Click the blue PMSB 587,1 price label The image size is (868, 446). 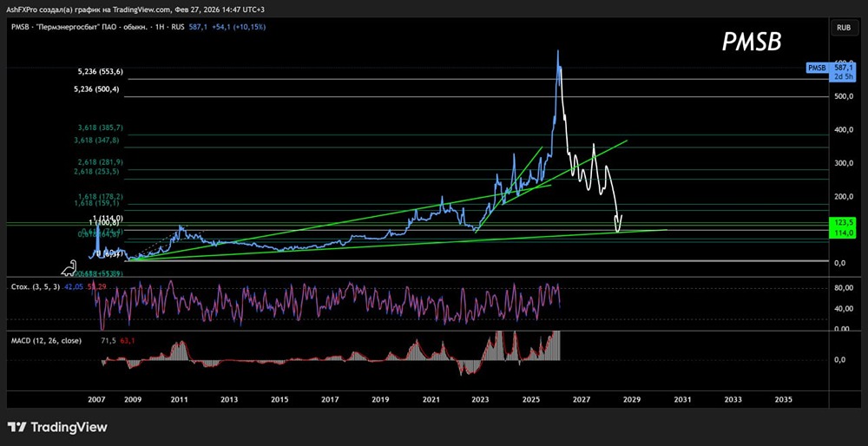click(831, 68)
